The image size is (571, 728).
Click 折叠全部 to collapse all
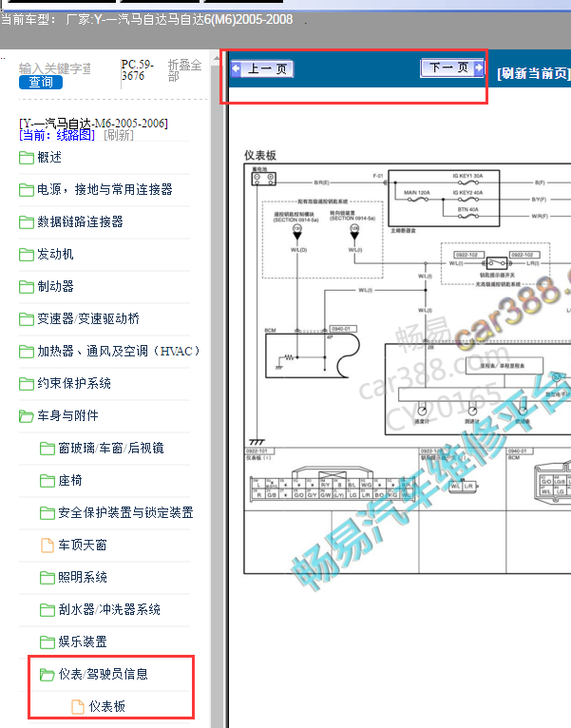(184, 70)
